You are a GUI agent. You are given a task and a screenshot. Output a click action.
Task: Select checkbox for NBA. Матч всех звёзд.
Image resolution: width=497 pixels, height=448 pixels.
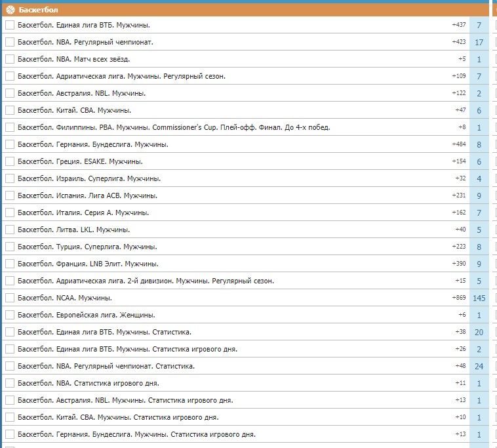(x=10, y=59)
